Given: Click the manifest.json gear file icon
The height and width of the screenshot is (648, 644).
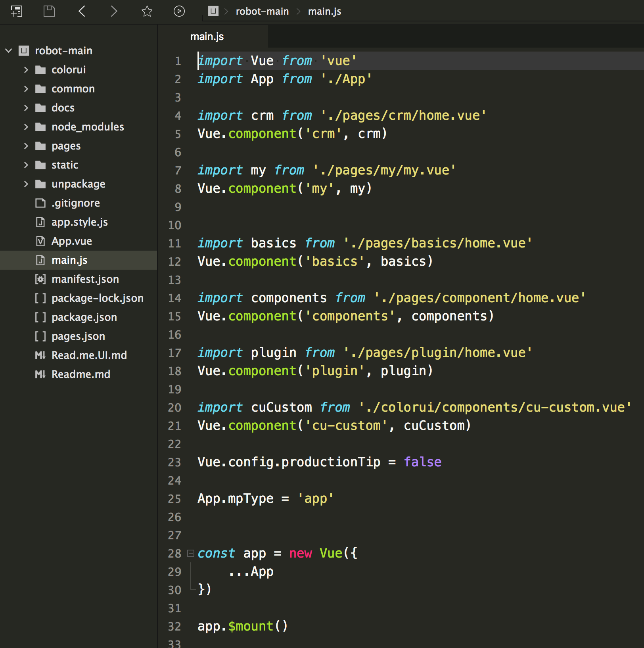Looking at the screenshot, I should pos(40,279).
